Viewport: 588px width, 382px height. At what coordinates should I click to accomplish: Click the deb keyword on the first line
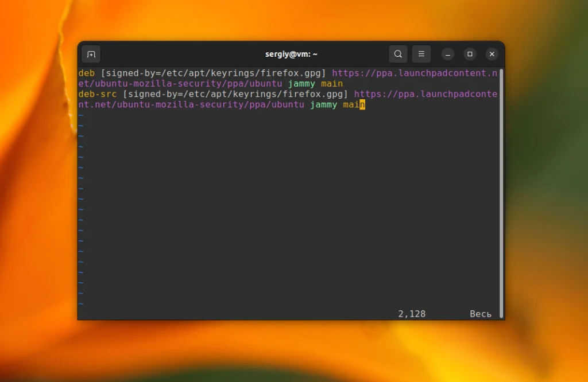coord(86,73)
